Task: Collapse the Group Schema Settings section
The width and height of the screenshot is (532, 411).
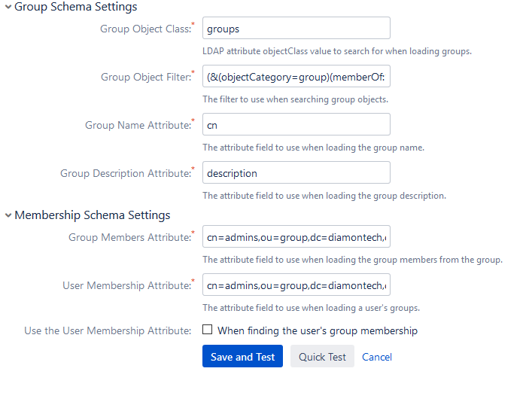Action: pyautogui.click(x=8, y=7)
